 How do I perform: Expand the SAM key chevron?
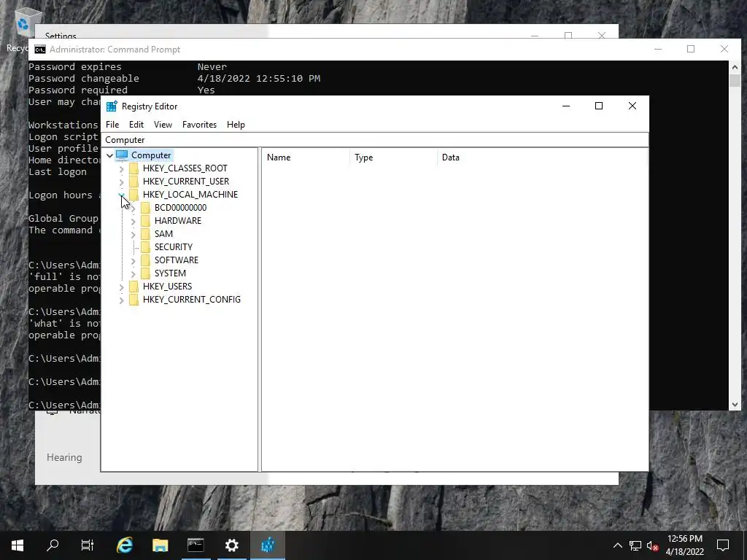click(x=133, y=234)
